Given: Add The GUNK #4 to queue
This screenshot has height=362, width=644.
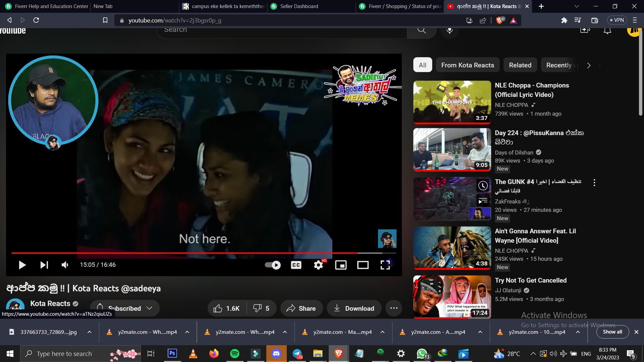Looking at the screenshot, I should coord(483,200).
